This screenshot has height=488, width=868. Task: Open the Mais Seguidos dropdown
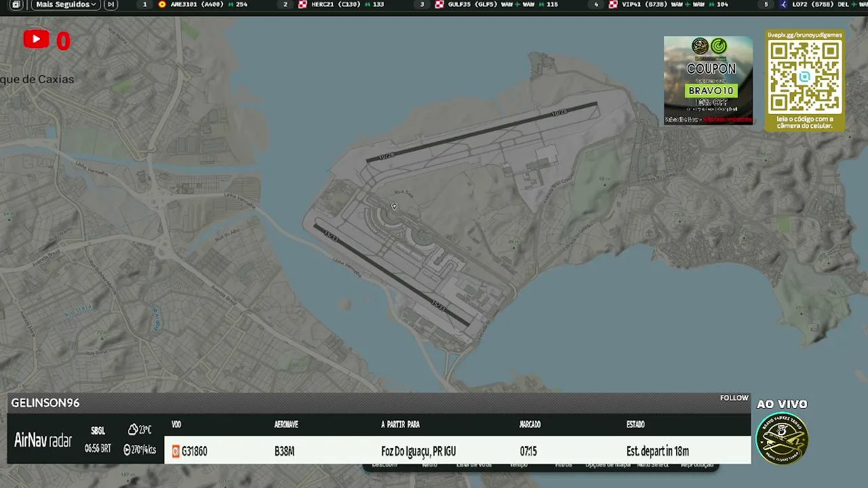click(x=65, y=5)
